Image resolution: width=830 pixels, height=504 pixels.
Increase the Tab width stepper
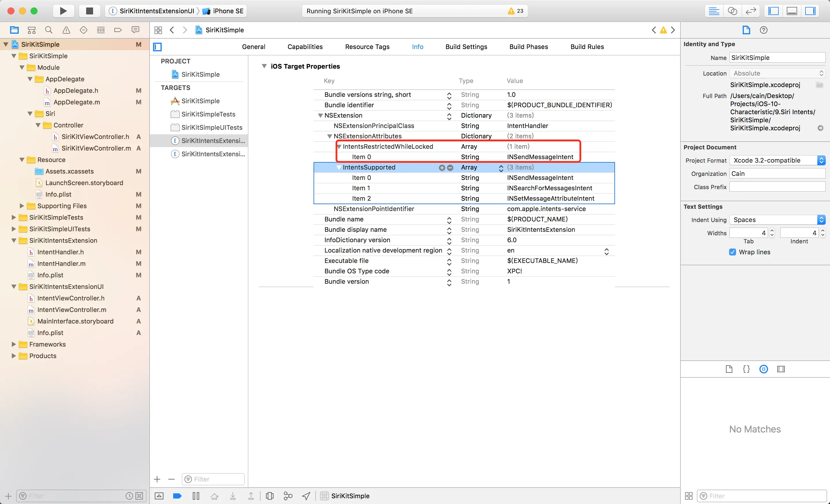click(772, 231)
